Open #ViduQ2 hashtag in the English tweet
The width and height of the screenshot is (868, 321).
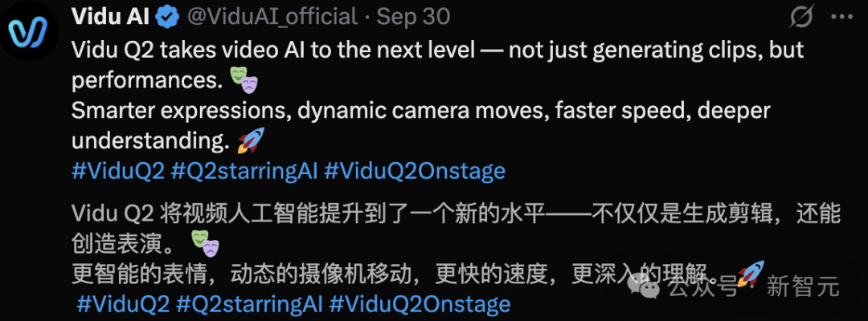pyautogui.click(x=117, y=171)
